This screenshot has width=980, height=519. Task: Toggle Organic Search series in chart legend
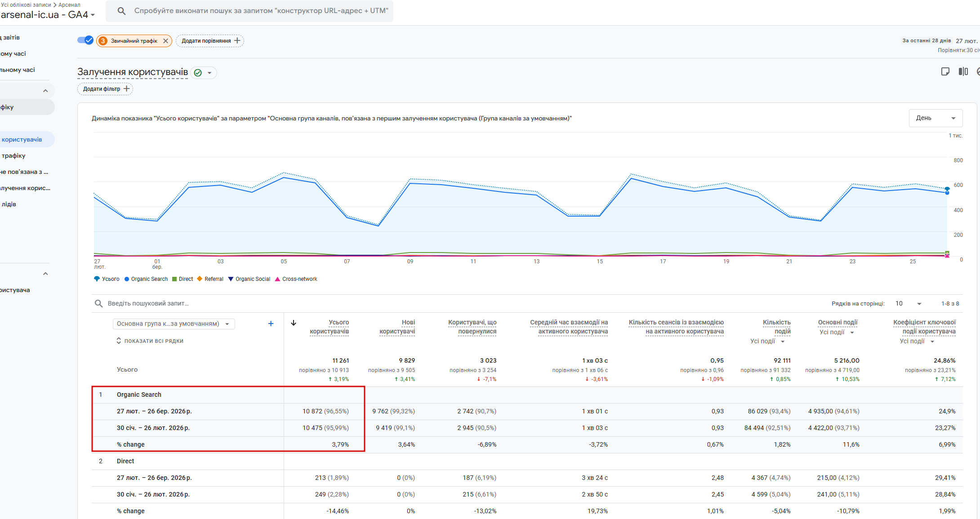click(146, 279)
